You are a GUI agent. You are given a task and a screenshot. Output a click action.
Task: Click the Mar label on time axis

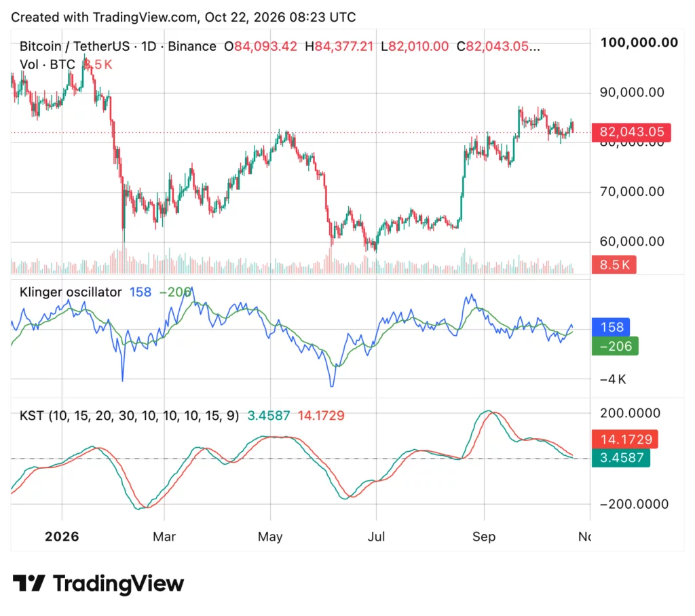pos(164,537)
